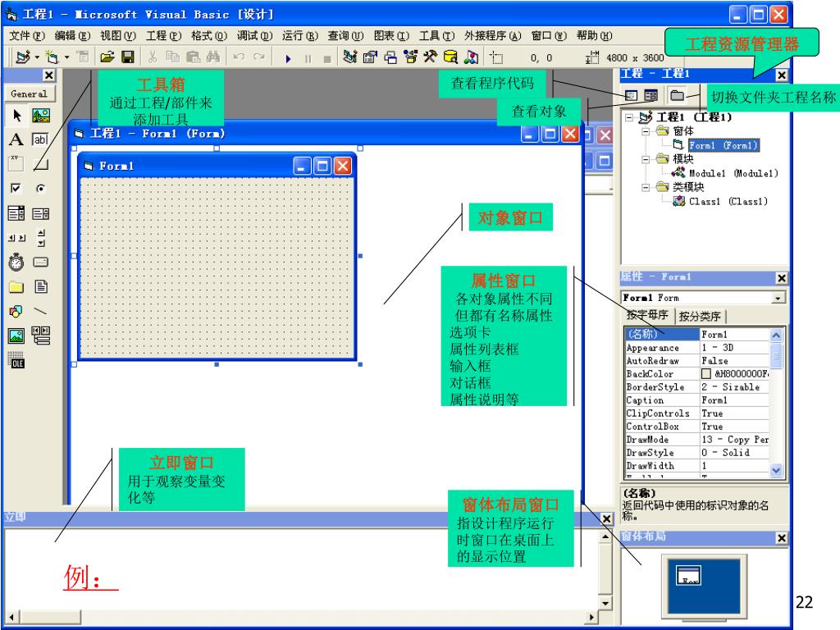Click right arrow of immediate window scrollbar
This screenshot has width=840, height=630.
[591, 617]
